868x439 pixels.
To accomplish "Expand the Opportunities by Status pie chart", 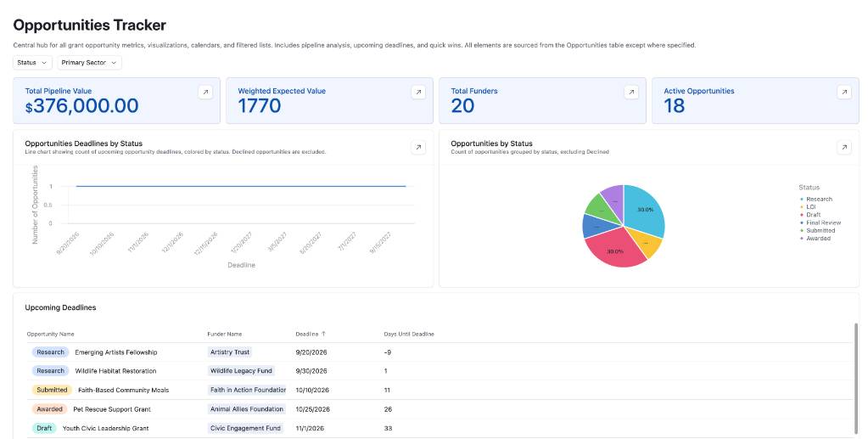I will (x=844, y=147).
